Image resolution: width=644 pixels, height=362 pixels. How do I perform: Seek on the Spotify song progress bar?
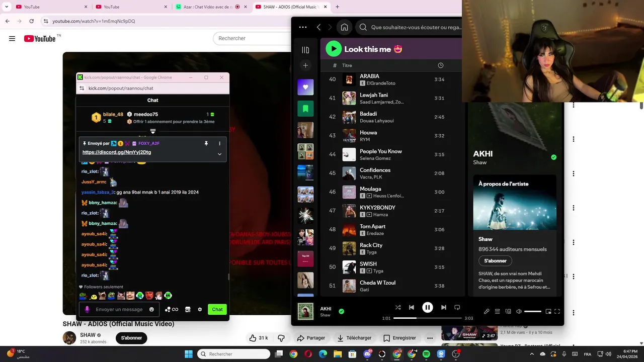[x=427, y=318]
